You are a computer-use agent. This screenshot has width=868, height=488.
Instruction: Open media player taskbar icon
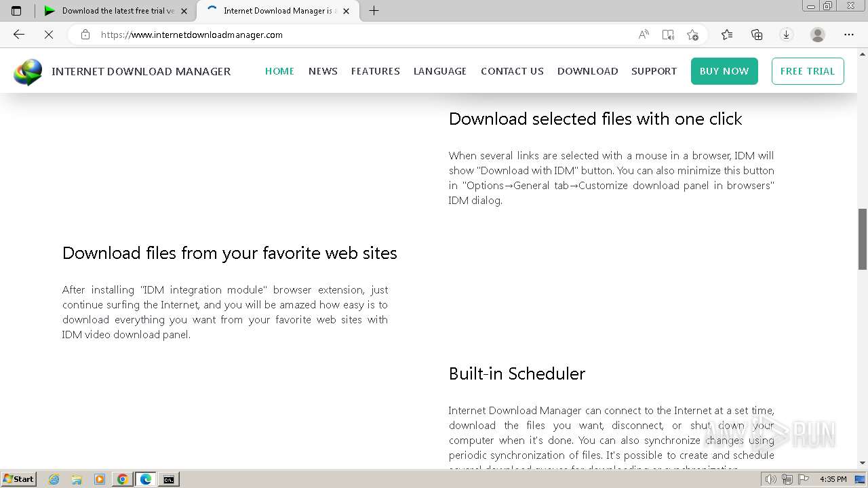click(100, 479)
